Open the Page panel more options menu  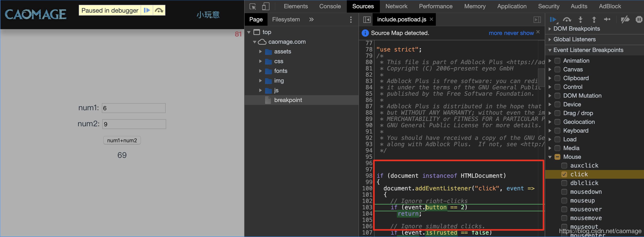tap(351, 19)
